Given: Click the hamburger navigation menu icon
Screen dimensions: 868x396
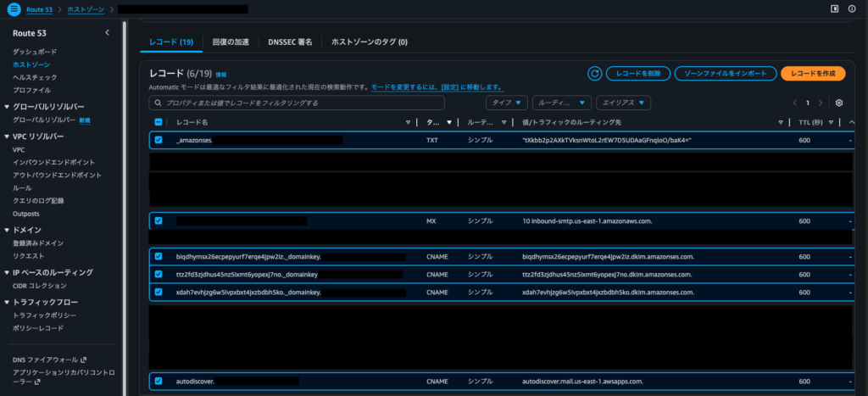Looking at the screenshot, I should (13, 8).
